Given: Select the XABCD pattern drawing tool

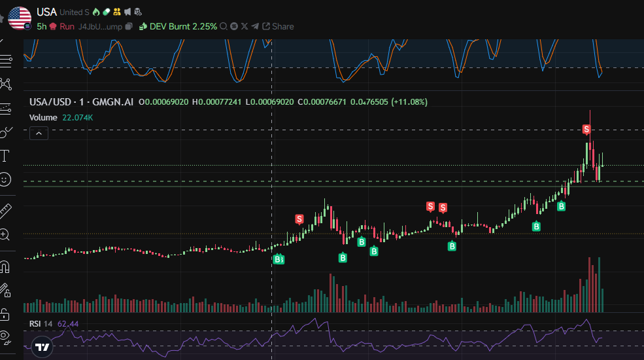Looking at the screenshot, I should tap(6, 84).
